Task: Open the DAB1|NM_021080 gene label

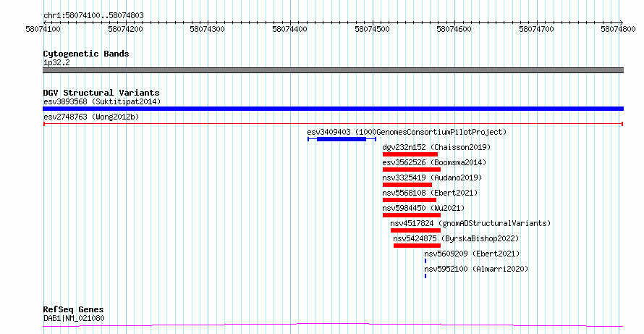Action: [74, 318]
